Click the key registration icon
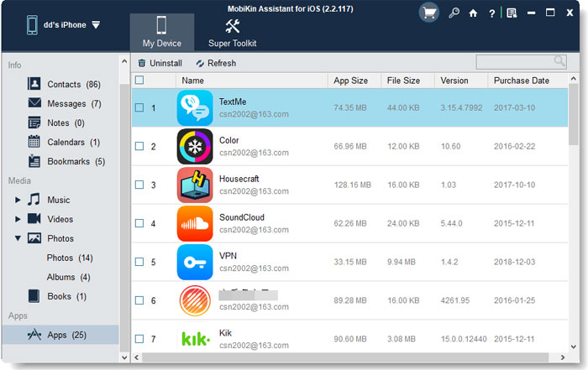This screenshot has width=588, height=370. click(x=454, y=13)
